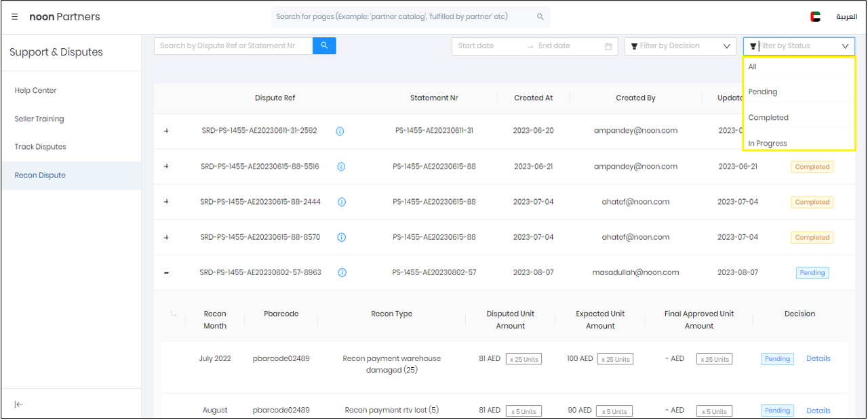868x420 pixels.
Task: Click the Dispute Ref column header
Action: click(x=275, y=98)
